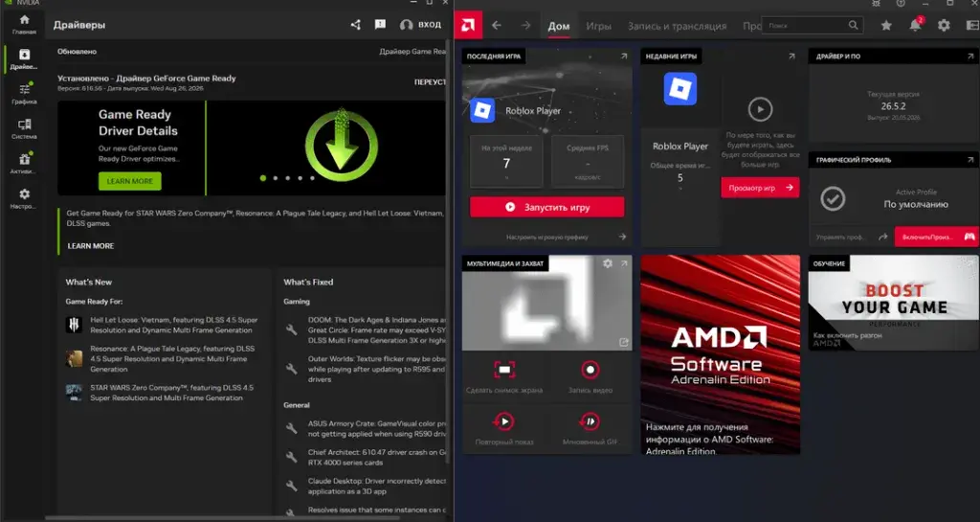This screenshot has height=522, width=980.
Task: Click the Повторный показ replay icon
Action: coord(504,421)
